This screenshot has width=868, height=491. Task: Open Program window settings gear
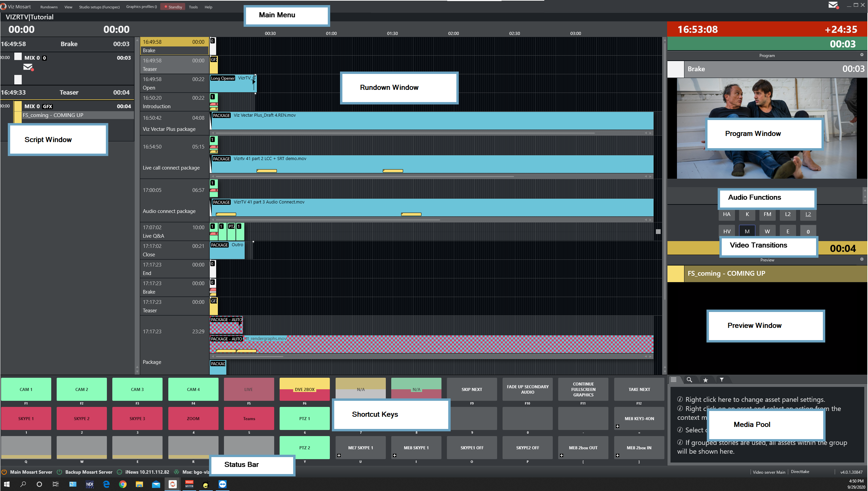[862, 55]
